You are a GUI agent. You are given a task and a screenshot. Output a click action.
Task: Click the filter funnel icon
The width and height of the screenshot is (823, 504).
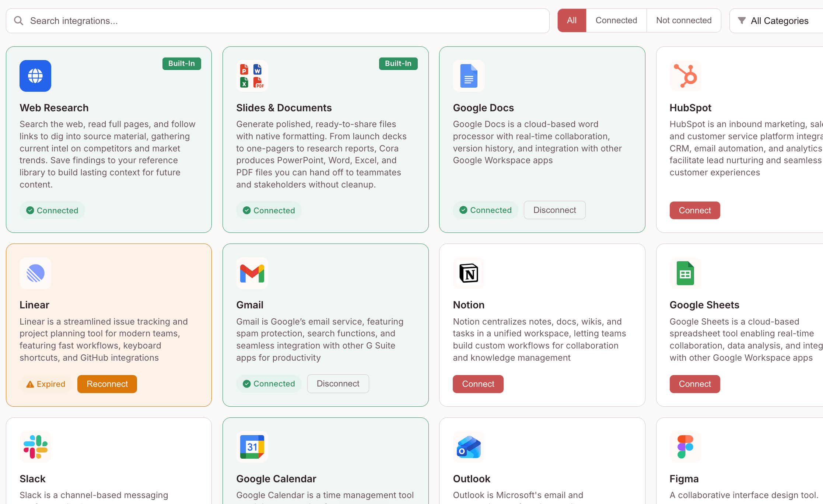coord(742,21)
